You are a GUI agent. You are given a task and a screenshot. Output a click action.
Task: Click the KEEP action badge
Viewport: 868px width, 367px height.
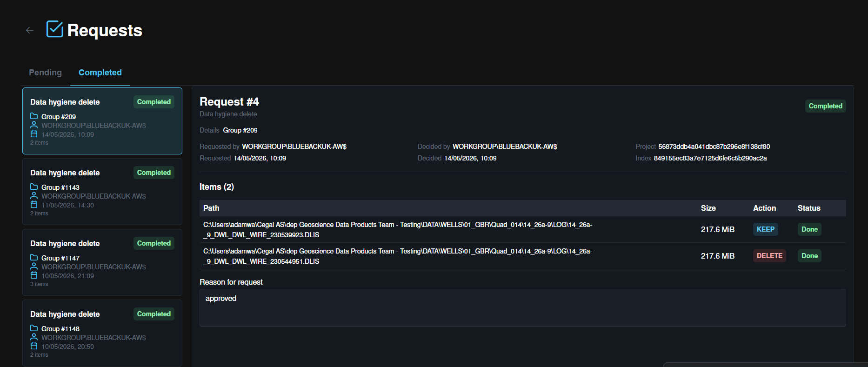tap(766, 229)
